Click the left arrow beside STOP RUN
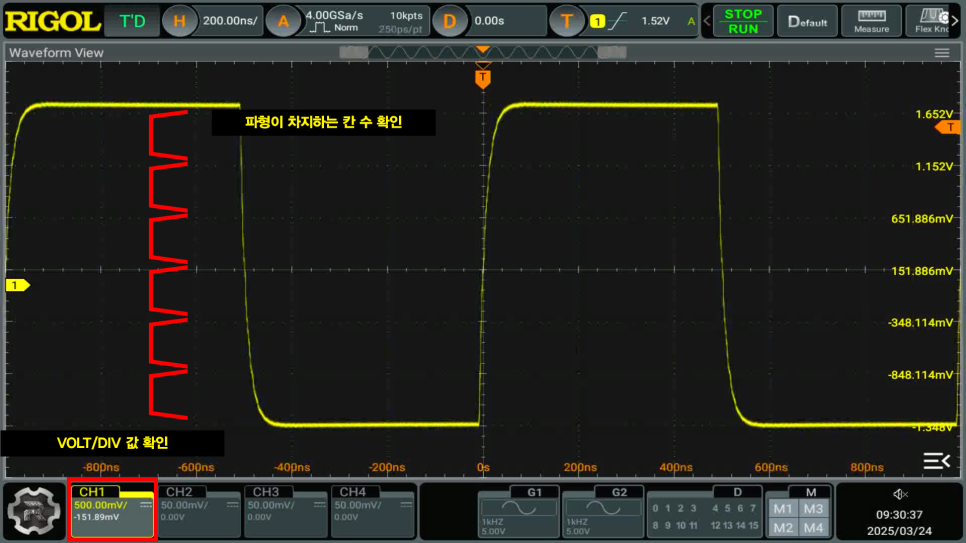 [x=707, y=22]
